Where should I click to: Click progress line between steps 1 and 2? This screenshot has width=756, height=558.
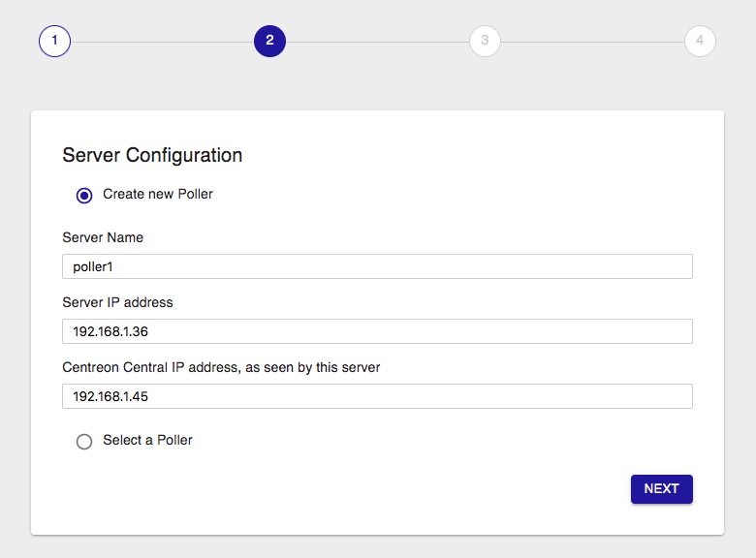click(162, 42)
